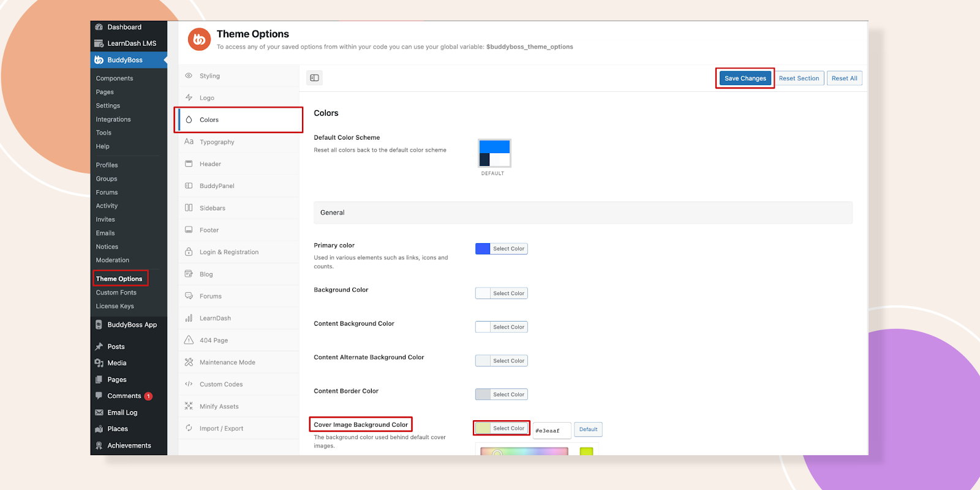Open Footer section icon
Viewport: 980px width, 490px height.
click(x=189, y=230)
